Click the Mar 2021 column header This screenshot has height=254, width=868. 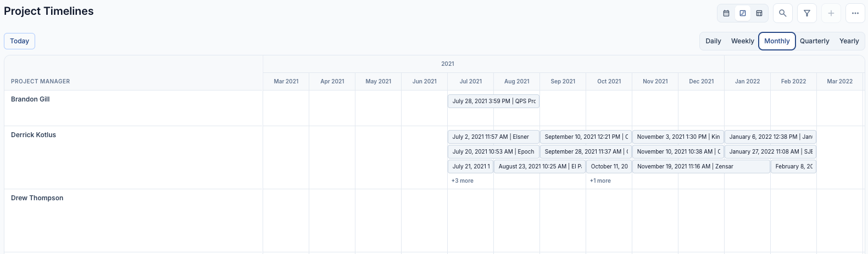pyautogui.click(x=286, y=81)
